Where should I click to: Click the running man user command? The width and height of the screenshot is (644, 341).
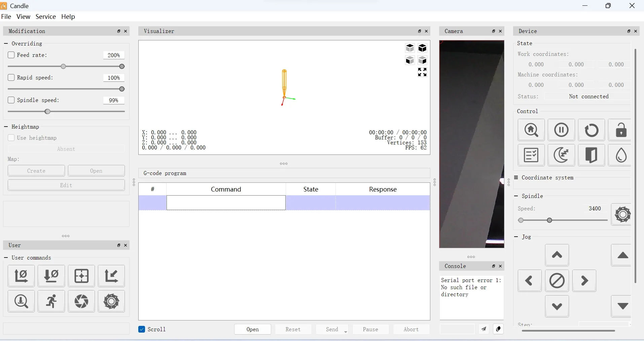(x=51, y=301)
